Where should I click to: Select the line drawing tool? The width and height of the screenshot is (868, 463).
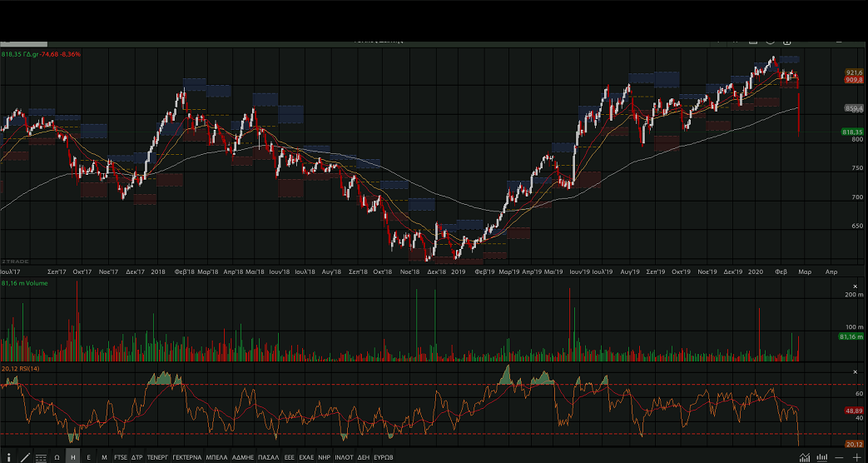pyautogui.click(x=24, y=457)
